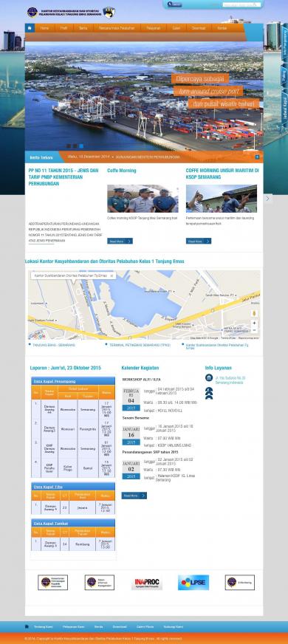Click the shield emblem beside the header title
Viewport: 288px width, 644px height.
(109, 13)
